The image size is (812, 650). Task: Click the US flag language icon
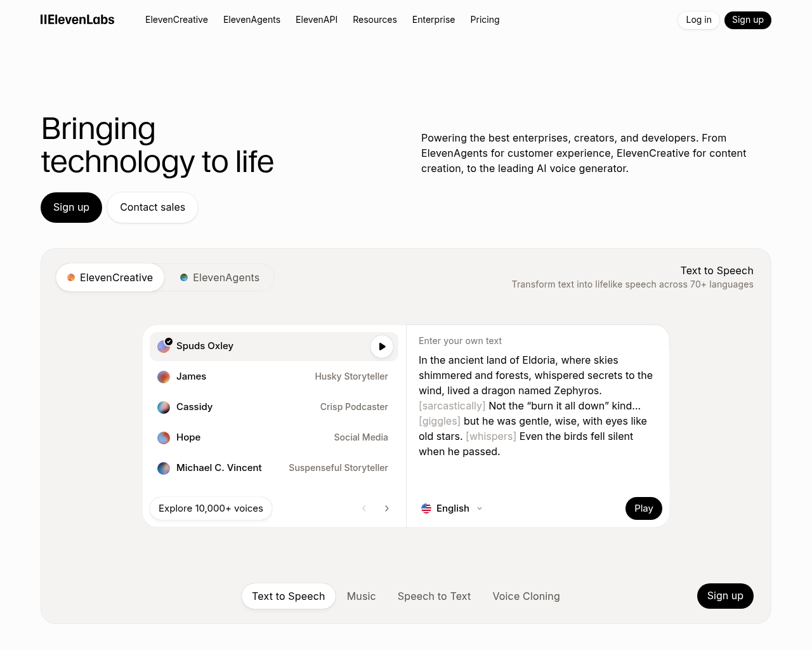pyautogui.click(x=426, y=508)
